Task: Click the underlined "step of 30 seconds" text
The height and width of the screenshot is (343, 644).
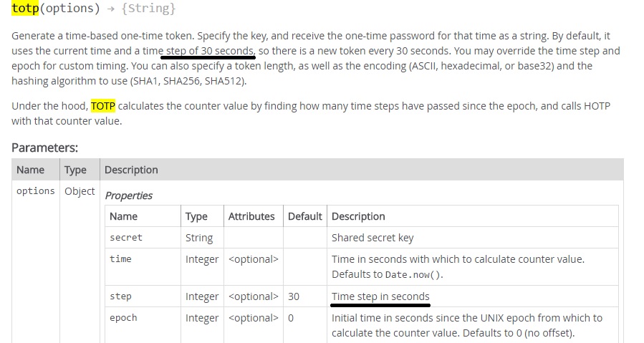Action: point(209,51)
